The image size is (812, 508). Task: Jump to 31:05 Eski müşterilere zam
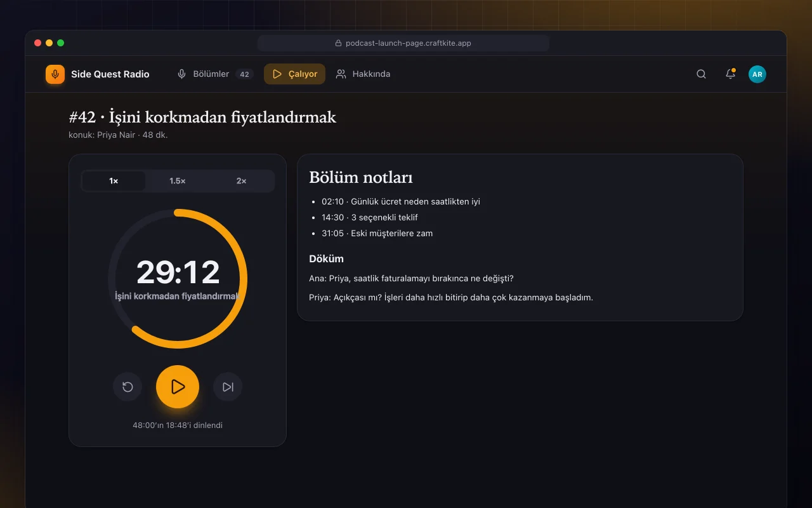377,233
